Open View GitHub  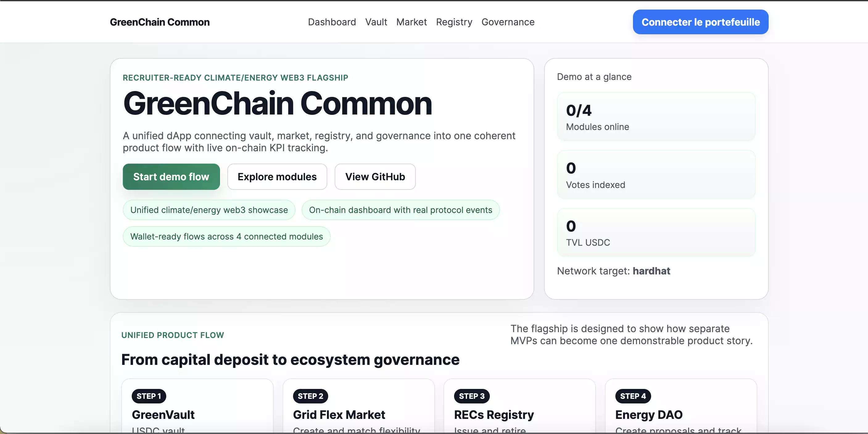[375, 176]
